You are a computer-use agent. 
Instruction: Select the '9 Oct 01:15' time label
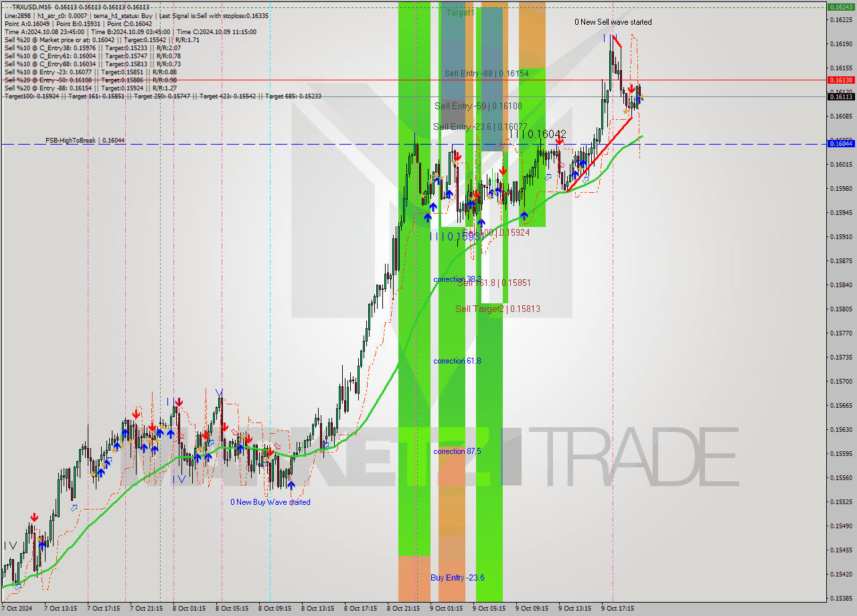pyautogui.click(x=446, y=609)
